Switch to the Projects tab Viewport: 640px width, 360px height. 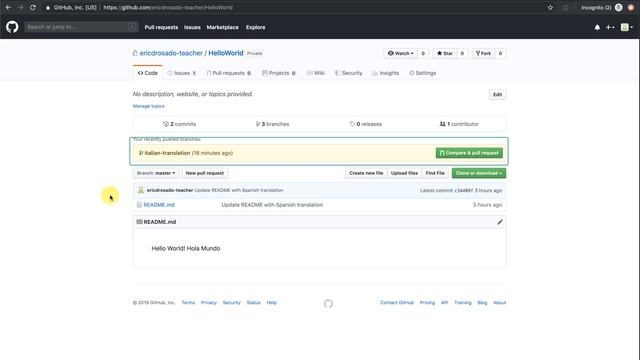pyautogui.click(x=279, y=73)
